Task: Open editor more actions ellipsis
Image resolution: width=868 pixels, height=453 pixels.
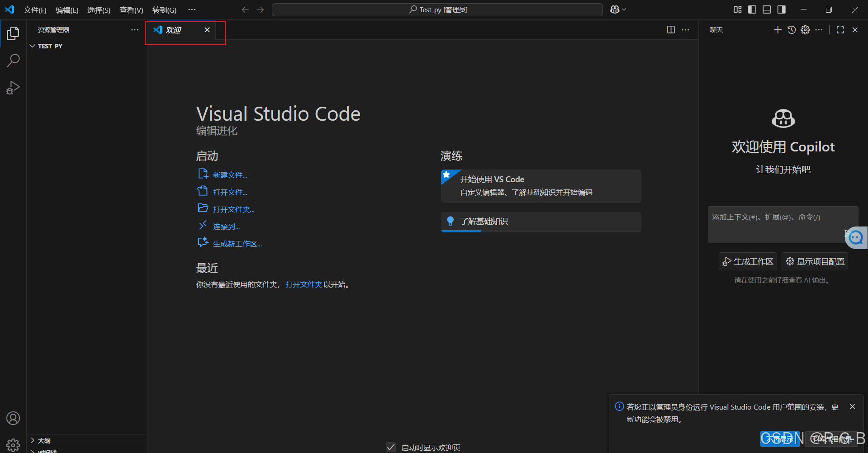Action: click(686, 29)
